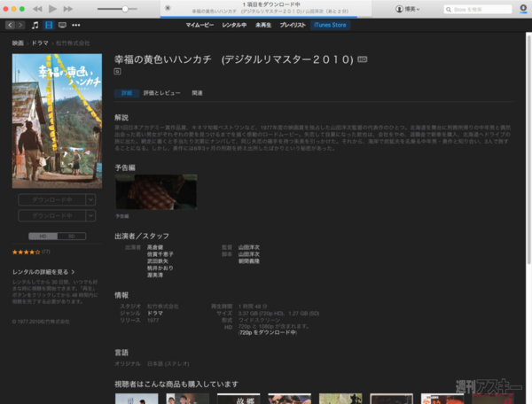The image size is (532, 404).
Task: Click the movie poster artwork
Action: [57, 120]
